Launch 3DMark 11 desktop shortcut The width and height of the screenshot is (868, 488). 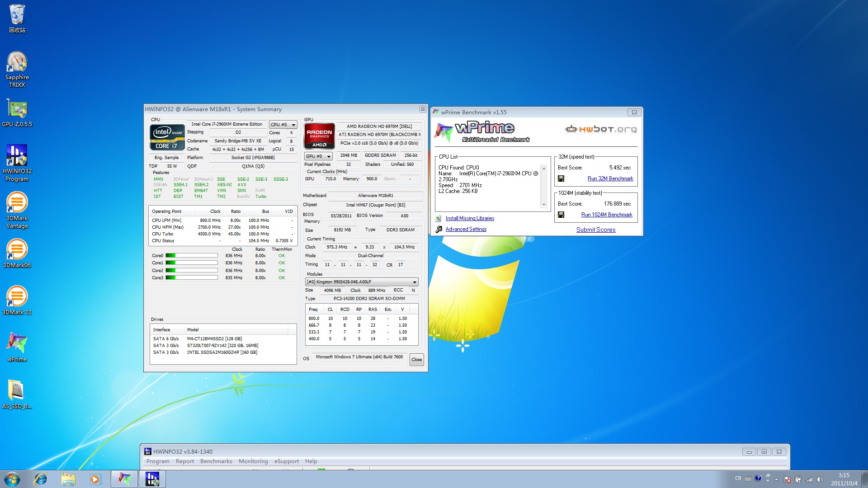[x=17, y=300]
